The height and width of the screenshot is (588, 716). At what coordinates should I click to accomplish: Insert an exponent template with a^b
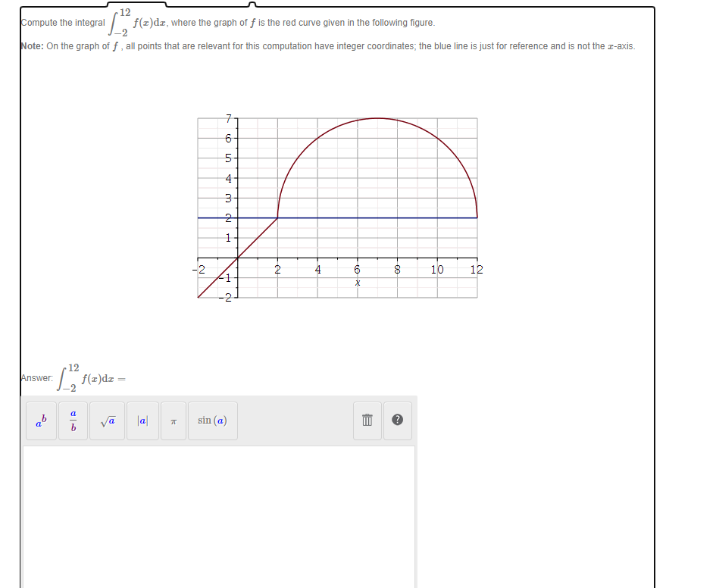(42, 421)
